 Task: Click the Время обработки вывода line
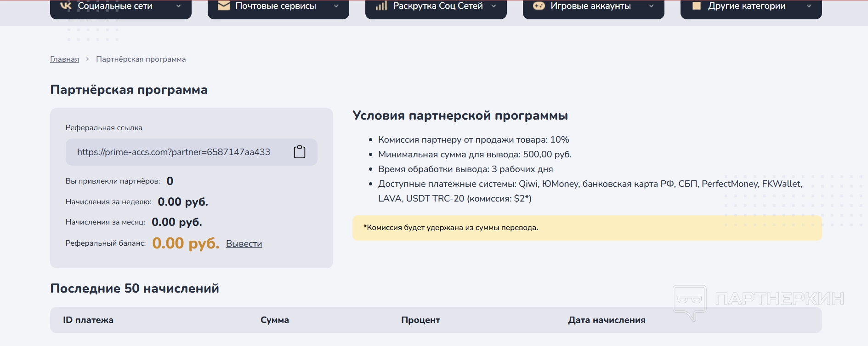tap(465, 169)
